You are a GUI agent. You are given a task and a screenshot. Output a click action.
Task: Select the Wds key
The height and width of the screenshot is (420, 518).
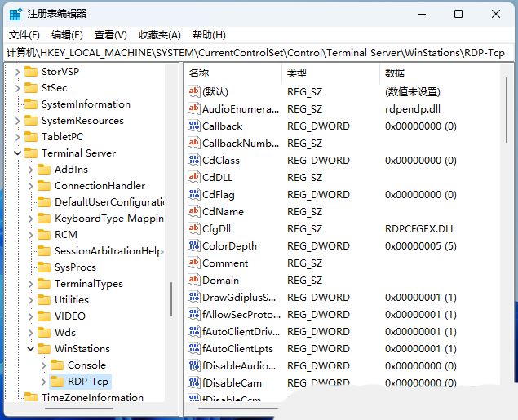pos(65,332)
